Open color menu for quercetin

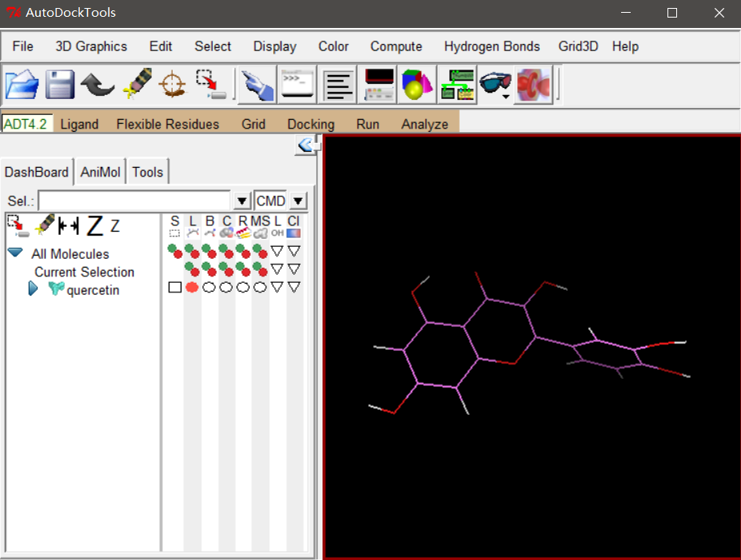coord(294,287)
